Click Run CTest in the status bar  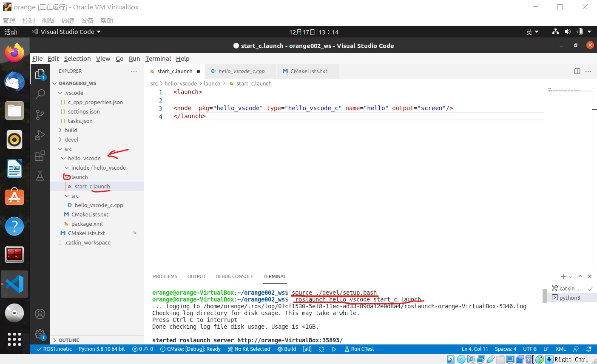[359, 349]
